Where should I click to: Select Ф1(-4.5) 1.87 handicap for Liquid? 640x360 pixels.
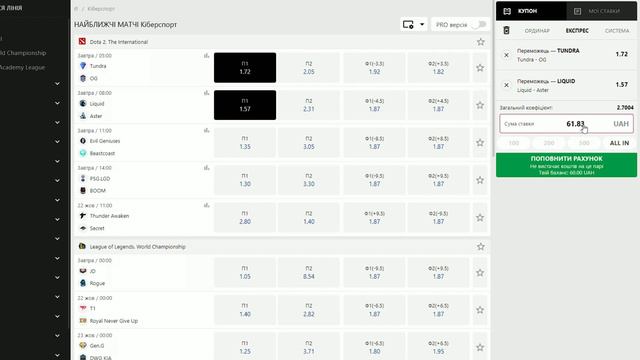(374, 105)
